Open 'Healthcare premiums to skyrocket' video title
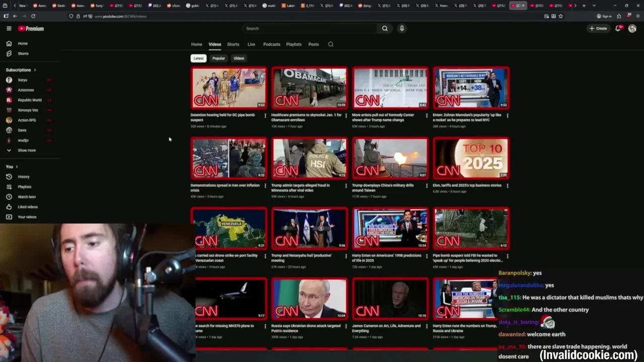This screenshot has height=362, width=644. pyautogui.click(x=306, y=118)
